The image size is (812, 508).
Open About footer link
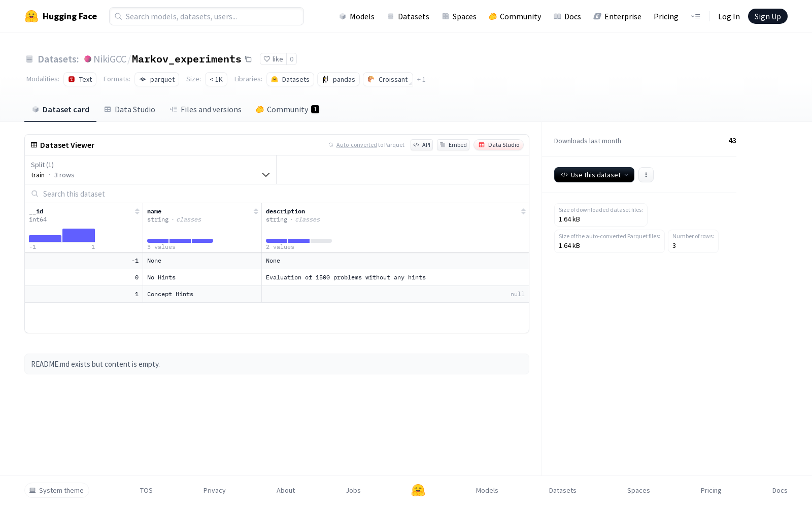[286, 490]
